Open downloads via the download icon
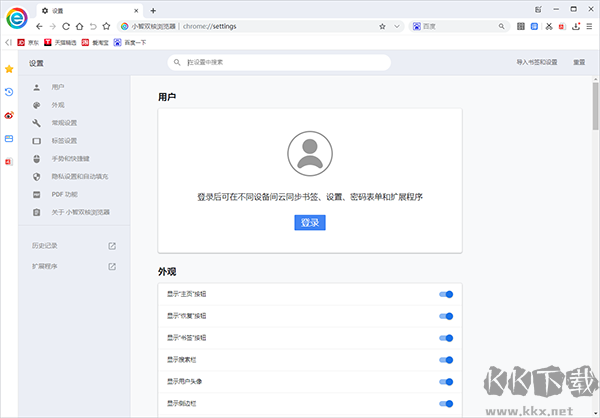600x418 pixels. click(576, 26)
